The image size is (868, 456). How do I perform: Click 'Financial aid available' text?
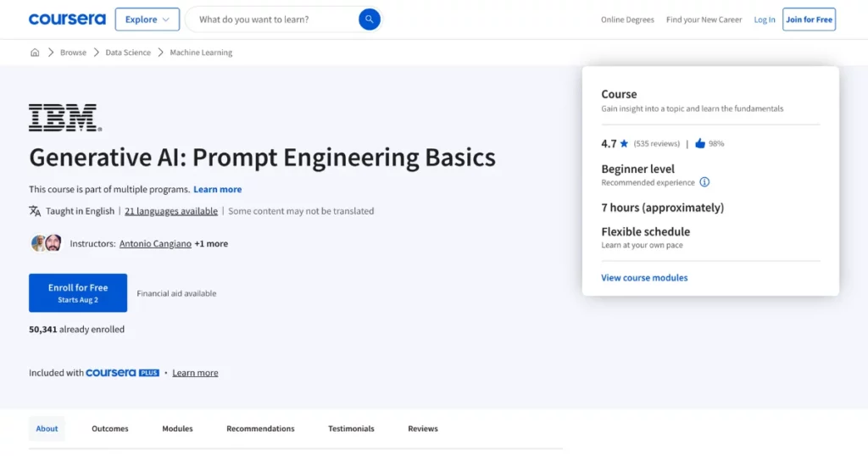pyautogui.click(x=176, y=294)
